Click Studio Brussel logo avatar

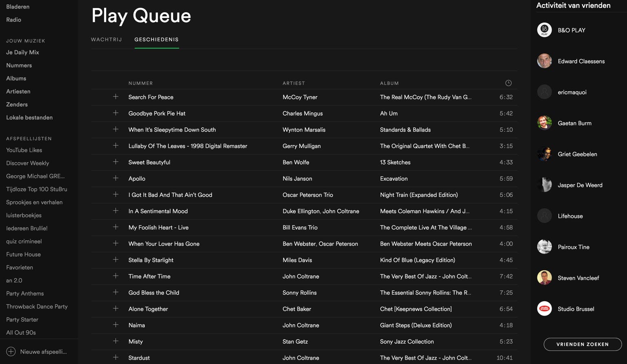click(544, 309)
